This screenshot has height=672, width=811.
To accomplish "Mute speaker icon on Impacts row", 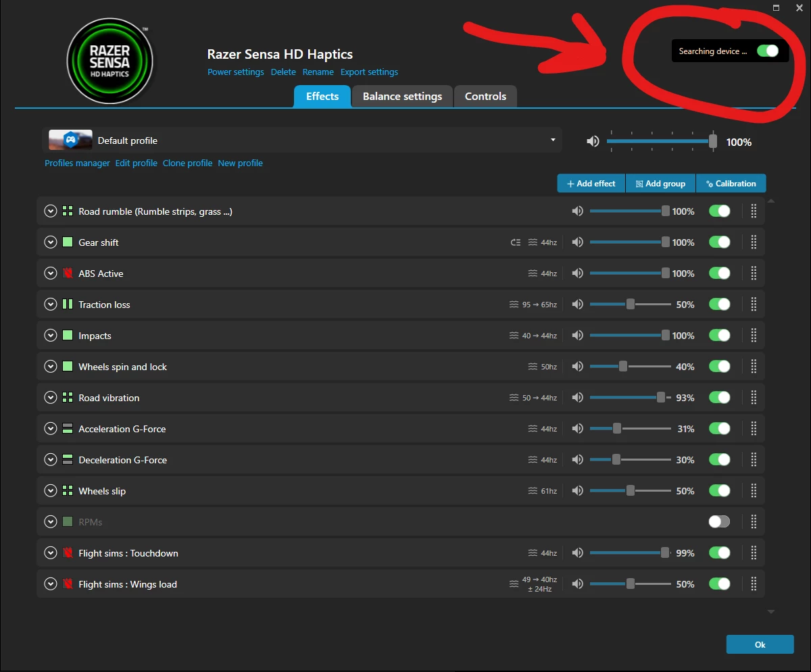I will point(577,336).
